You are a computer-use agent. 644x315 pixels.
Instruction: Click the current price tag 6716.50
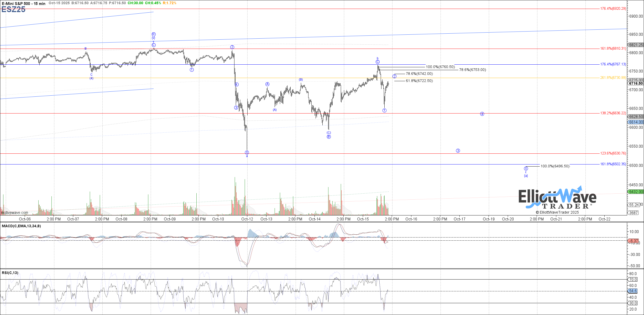tap(636, 84)
